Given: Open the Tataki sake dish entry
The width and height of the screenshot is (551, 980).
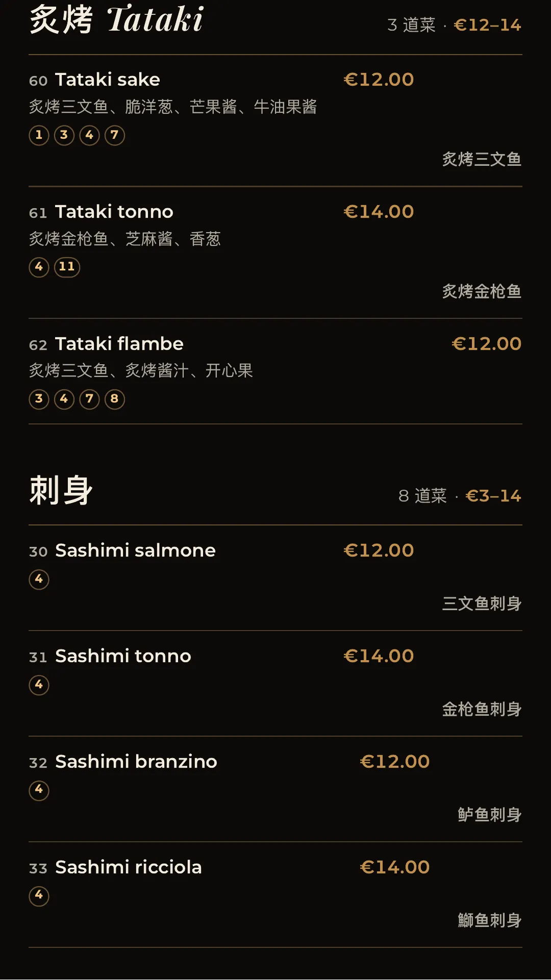Looking at the screenshot, I should tap(275, 121).
